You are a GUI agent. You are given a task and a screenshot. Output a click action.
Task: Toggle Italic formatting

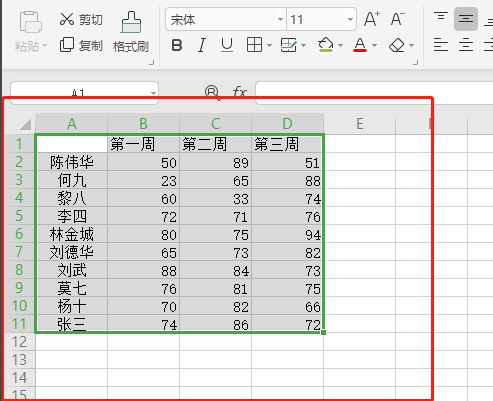tap(202, 45)
